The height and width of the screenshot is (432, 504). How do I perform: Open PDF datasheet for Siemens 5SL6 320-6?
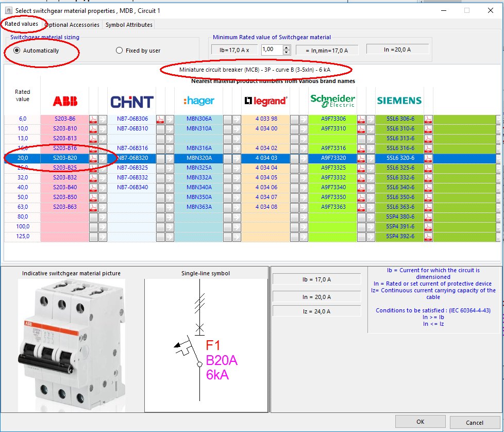pyautogui.click(x=428, y=158)
